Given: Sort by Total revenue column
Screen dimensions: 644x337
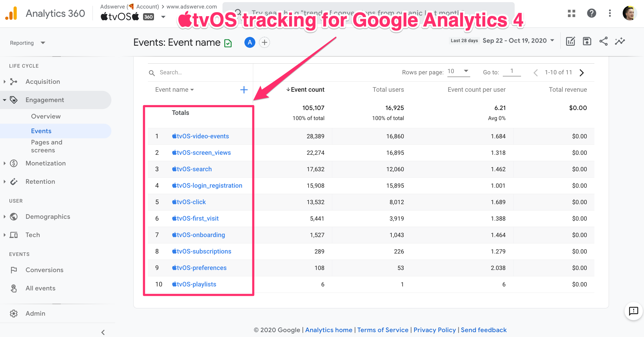Looking at the screenshot, I should click(568, 90).
